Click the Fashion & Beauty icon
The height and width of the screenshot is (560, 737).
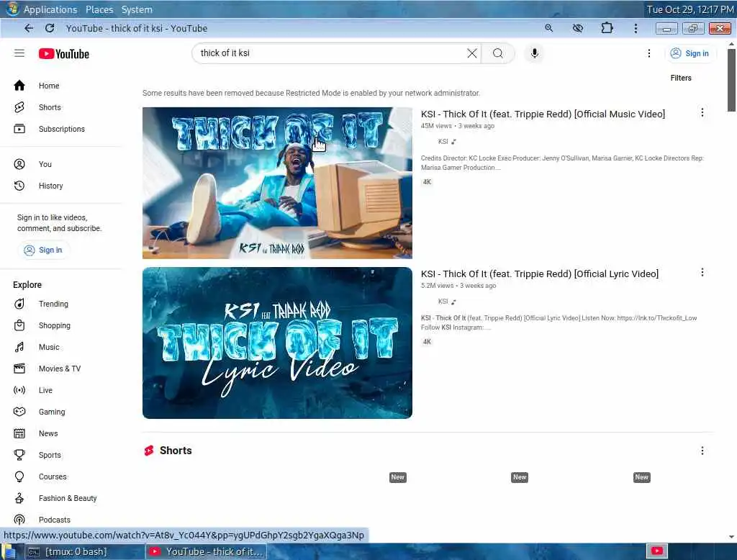(19, 498)
